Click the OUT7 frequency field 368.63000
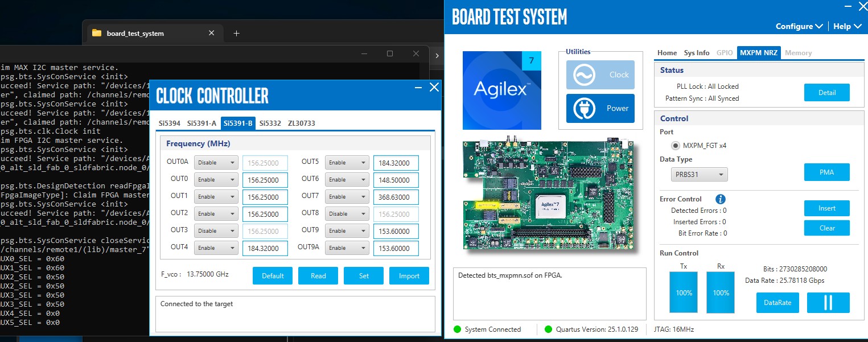This screenshot has height=342, width=868. tap(396, 197)
